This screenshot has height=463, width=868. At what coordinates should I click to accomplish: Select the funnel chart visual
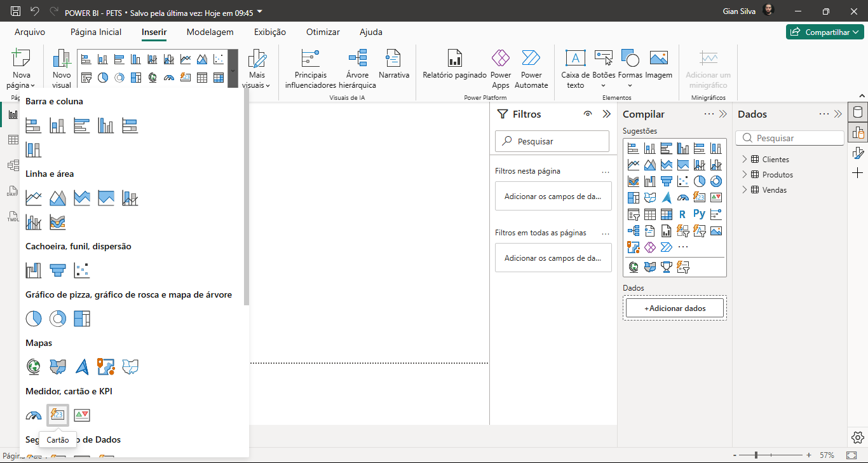pyautogui.click(x=58, y=270)
